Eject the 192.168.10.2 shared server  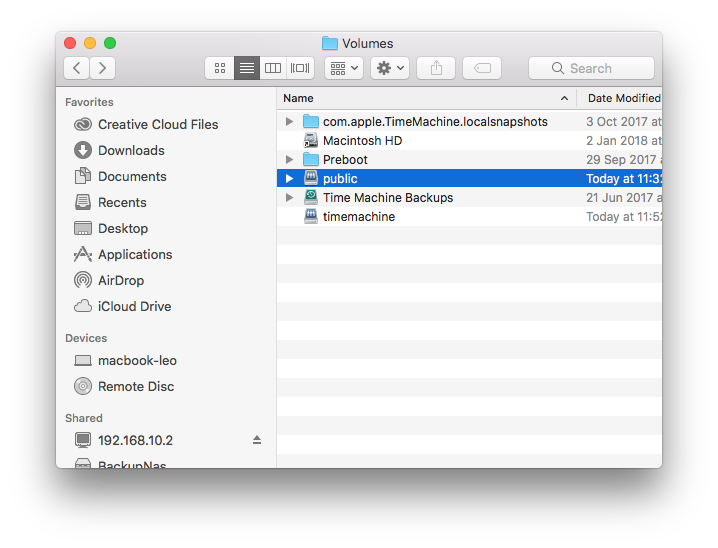[256, 440]
